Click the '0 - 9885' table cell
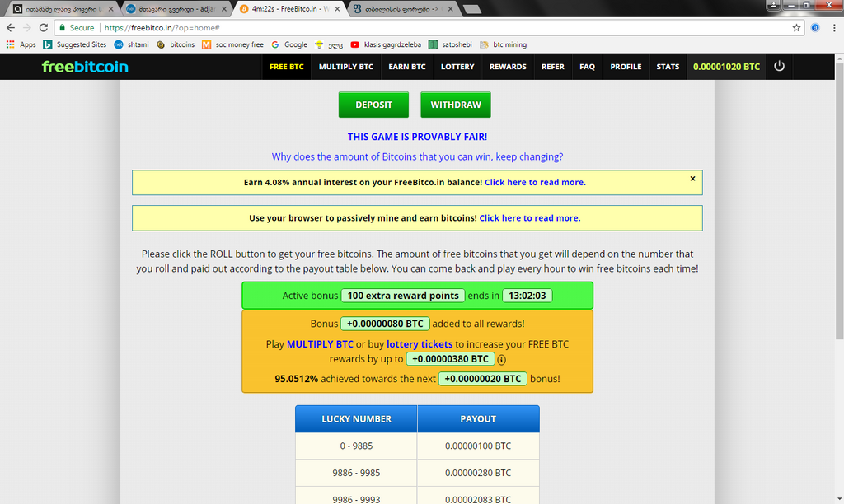Image resolution: width=844 pixels, height=504 pixels. pos(356,446)
